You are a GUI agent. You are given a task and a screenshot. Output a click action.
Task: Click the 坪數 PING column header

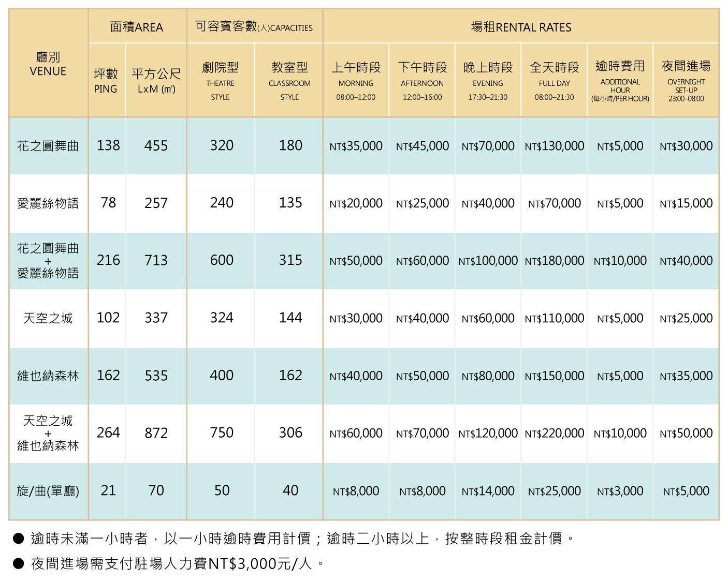pyautogui.click(x=106, y=81)
